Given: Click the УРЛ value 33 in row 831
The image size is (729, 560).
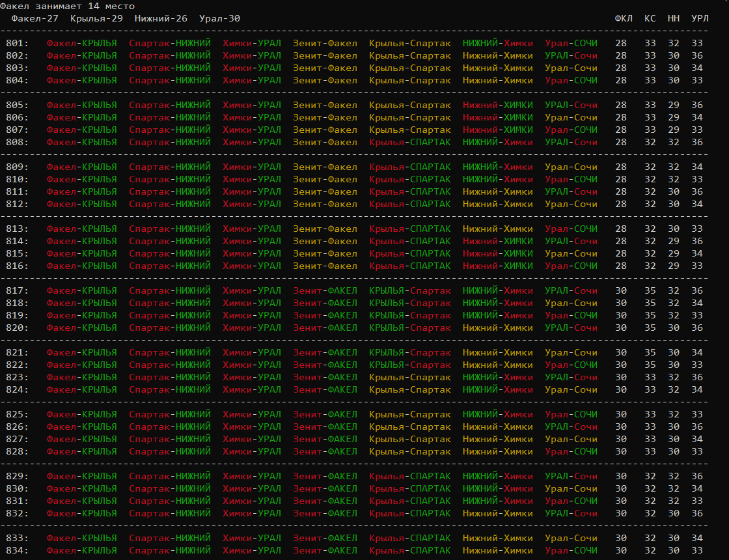Looking at the screenshot, I should point(697,501).
